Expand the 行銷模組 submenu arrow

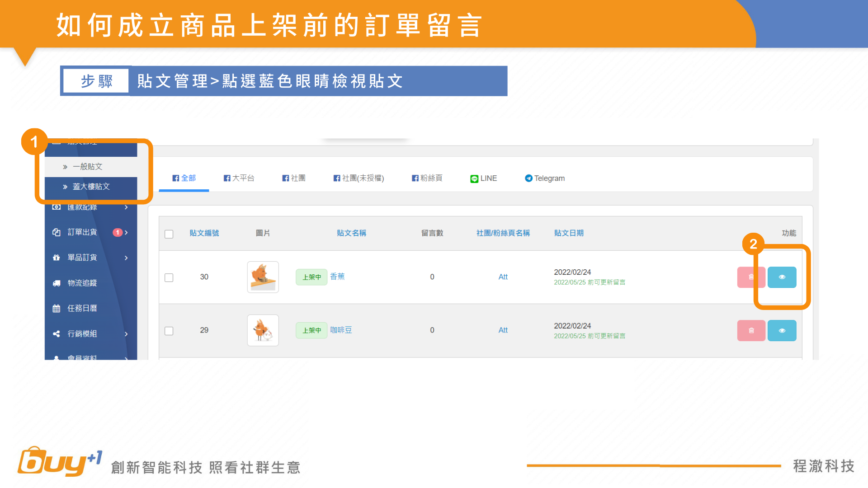click(126, 334)
